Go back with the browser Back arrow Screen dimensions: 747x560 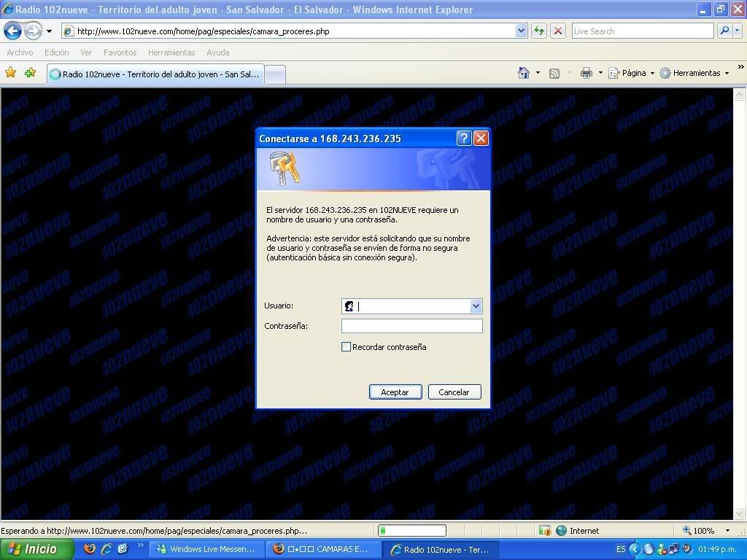[13, 31]
